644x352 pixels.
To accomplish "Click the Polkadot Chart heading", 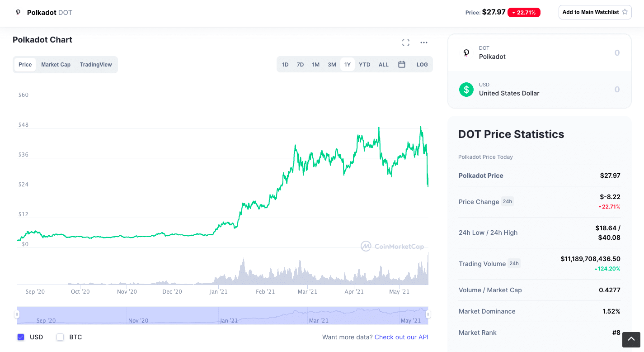I will 42,40.
